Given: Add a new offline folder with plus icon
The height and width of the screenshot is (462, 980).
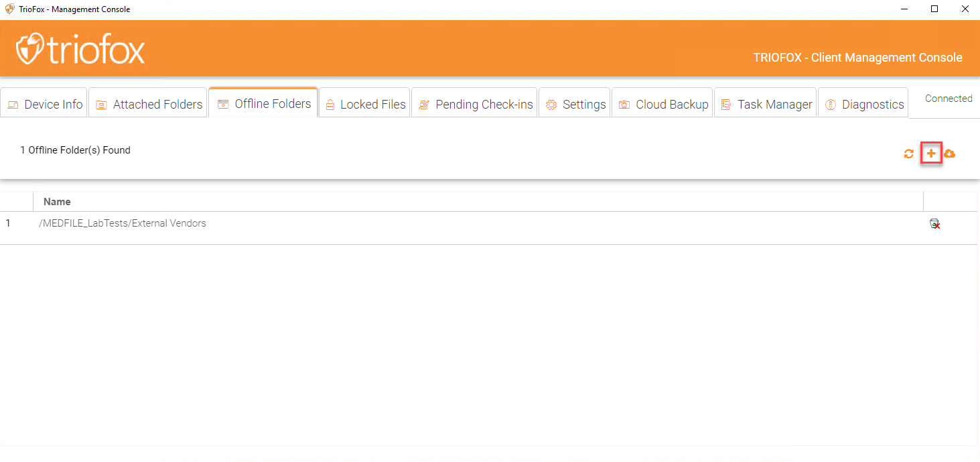Looking at the screenshot, I should 931,154.
